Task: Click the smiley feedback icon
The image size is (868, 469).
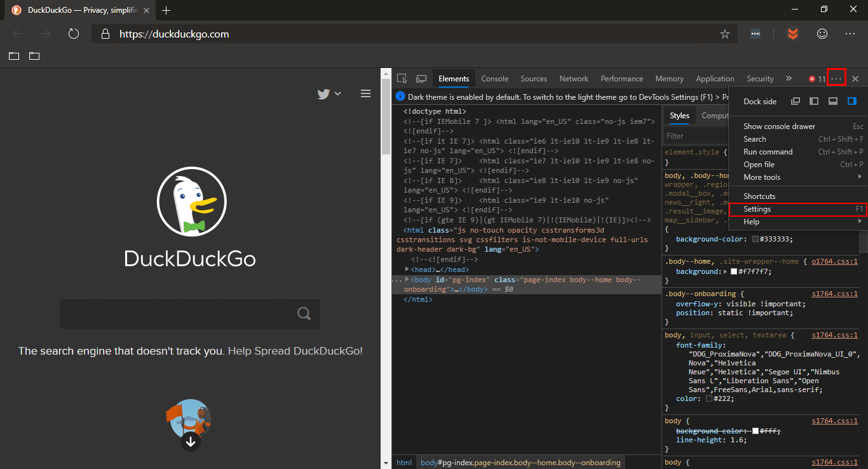Action: tap(822, 34)
